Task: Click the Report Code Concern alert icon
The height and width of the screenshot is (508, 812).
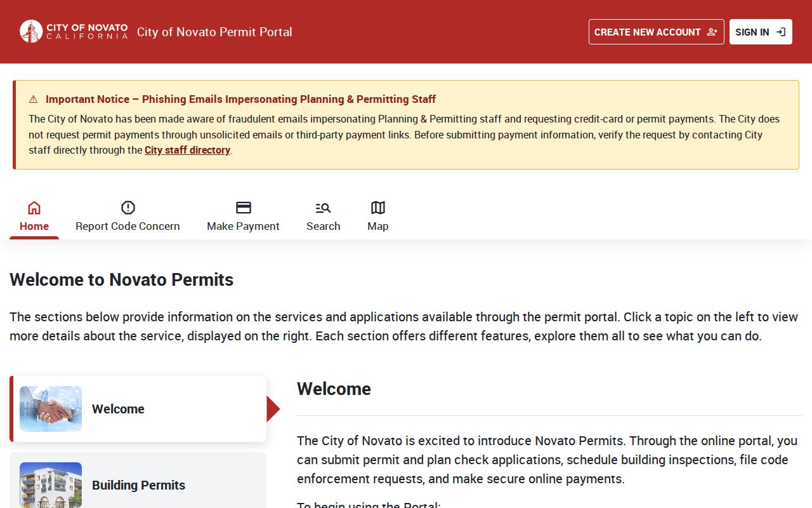Action: [128, 208]
